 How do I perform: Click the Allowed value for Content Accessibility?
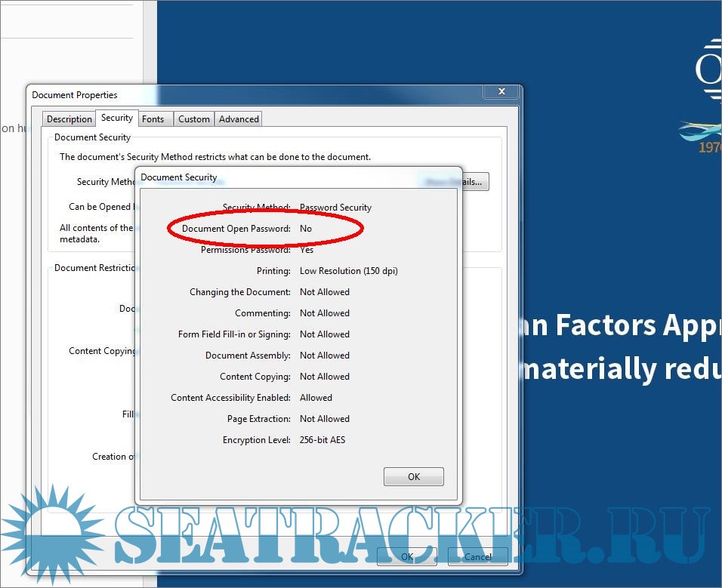pyautogui.click(x=316, y=398)
